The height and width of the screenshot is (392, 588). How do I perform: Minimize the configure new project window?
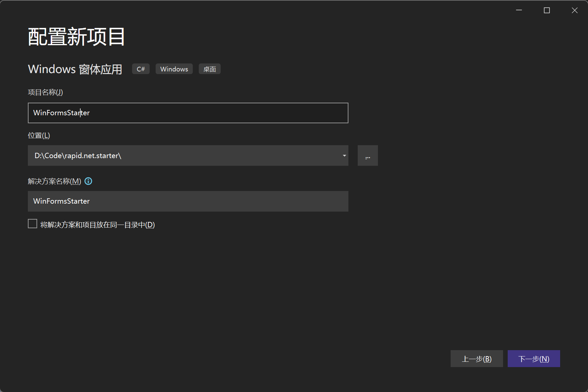pyautogui.click(x=519, y=10)
